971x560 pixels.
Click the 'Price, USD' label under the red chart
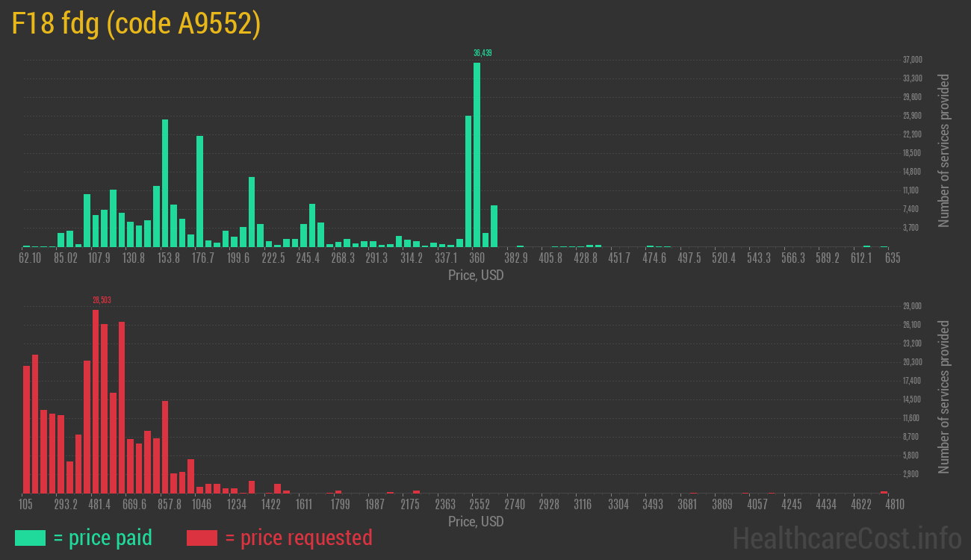pos(476,522)
